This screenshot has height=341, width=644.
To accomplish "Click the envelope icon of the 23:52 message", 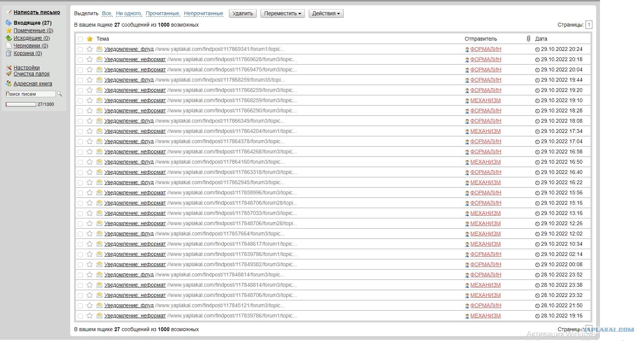I will coord(99,275).
